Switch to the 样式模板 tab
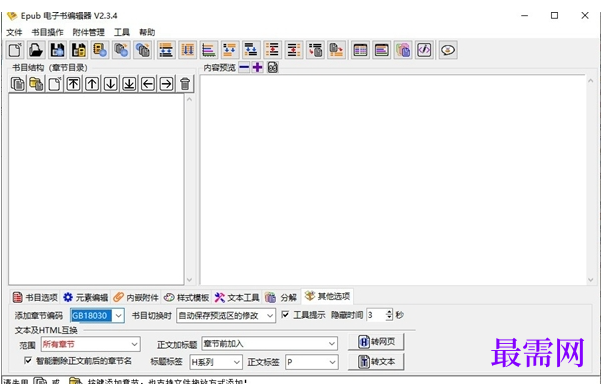The height and width of the screenshot is (384, 603). pos(187,297)
